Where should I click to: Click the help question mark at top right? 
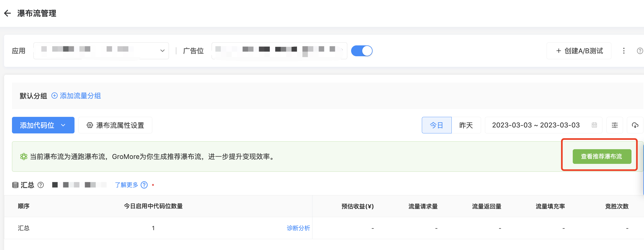click(640, 51)
